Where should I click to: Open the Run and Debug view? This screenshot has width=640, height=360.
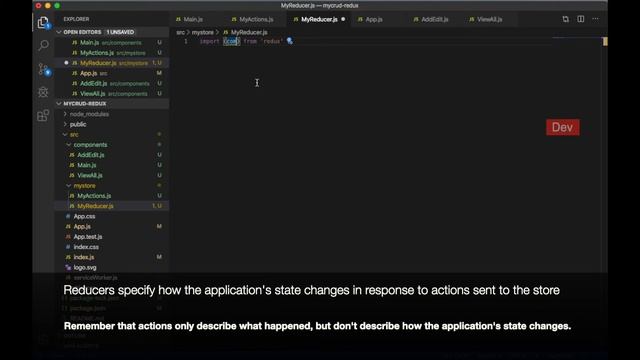tap(43, 92)
